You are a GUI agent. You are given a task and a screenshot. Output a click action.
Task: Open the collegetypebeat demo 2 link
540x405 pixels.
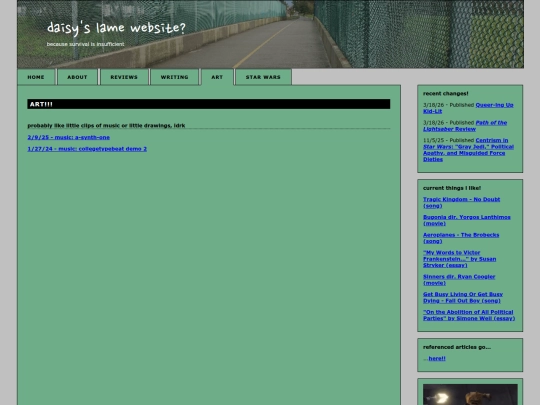tap(87, 149)
